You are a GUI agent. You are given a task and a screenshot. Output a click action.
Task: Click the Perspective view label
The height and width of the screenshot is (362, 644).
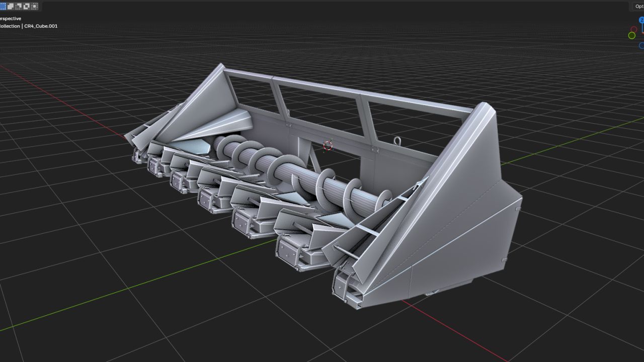[x=11, y=19]
